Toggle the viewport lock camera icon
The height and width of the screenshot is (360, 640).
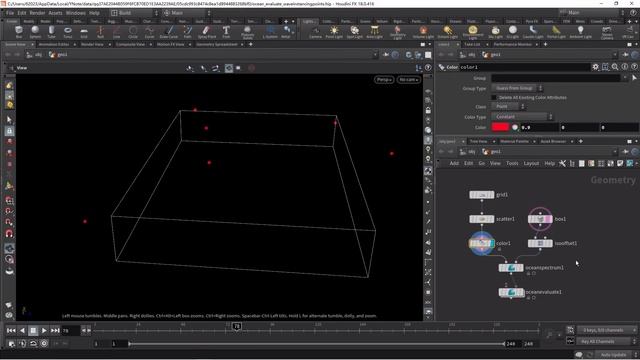tap(428, 110)
